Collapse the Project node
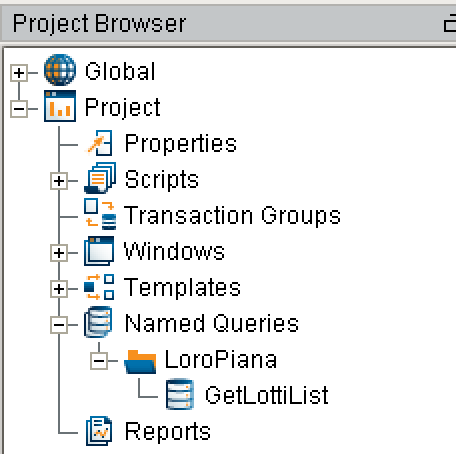 19,109
